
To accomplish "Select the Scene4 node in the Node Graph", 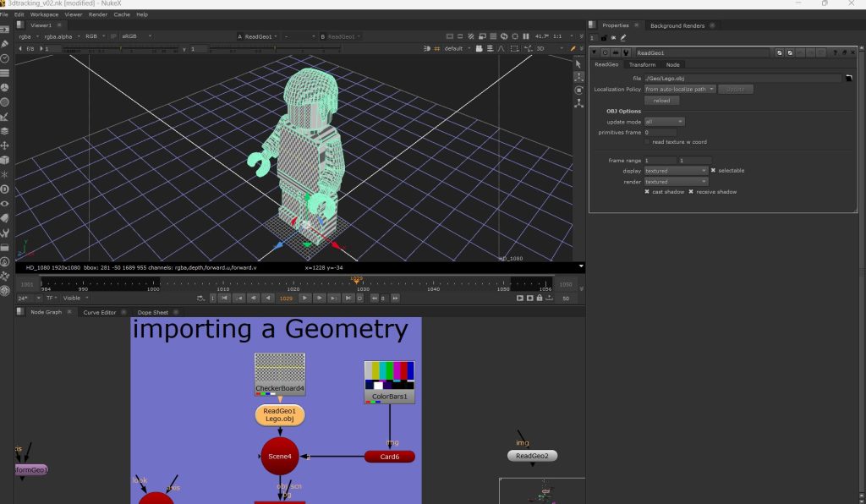I will (279, 457).
